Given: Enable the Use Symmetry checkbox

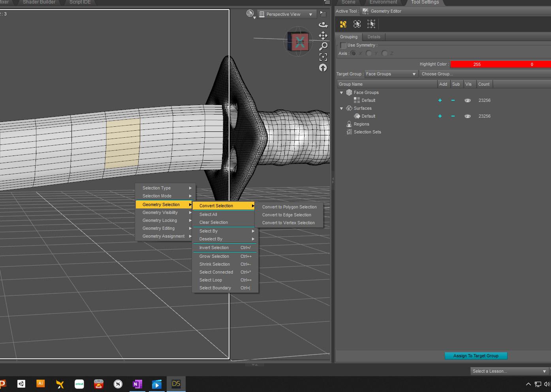Looking at the screenshot, I should [343, 45].
